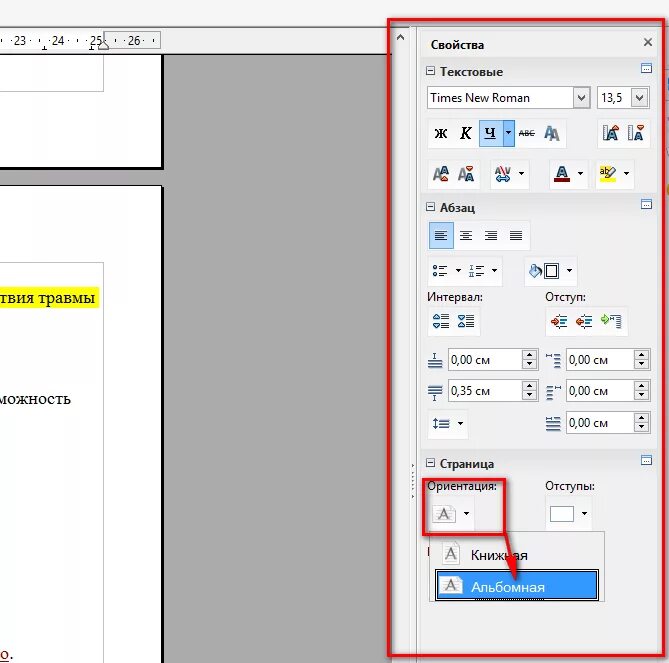Open more options for Текстовые
Screen dimensions: 669x663
[x=646, y=68]
